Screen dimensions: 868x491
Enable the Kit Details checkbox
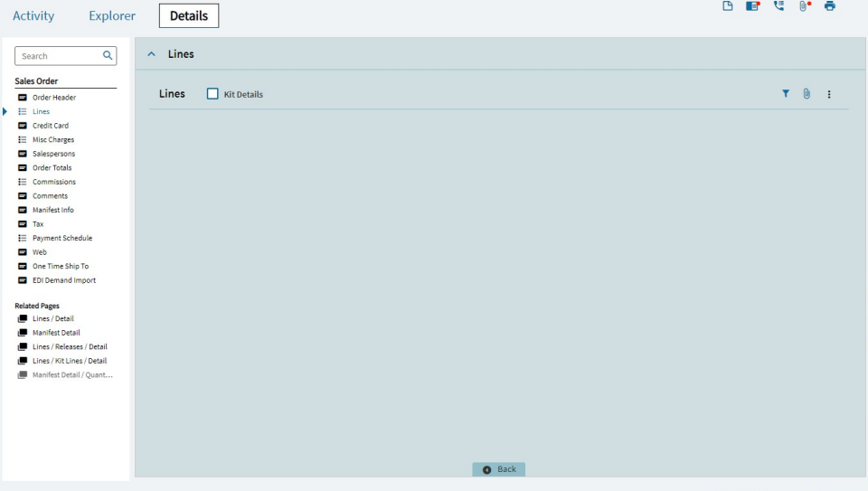tap(212, 93)
